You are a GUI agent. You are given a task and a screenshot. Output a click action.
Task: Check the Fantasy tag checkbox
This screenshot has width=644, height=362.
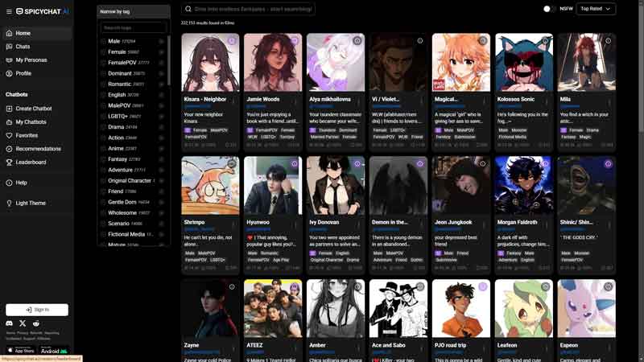coord(104,159)
